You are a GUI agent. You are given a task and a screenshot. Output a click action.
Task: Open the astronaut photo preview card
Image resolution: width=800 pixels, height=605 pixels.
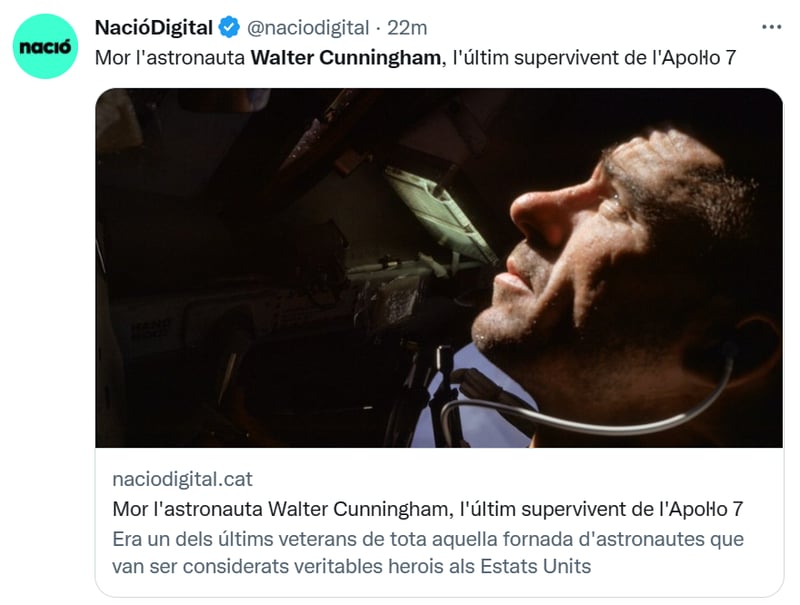click(x=439, y=342)
